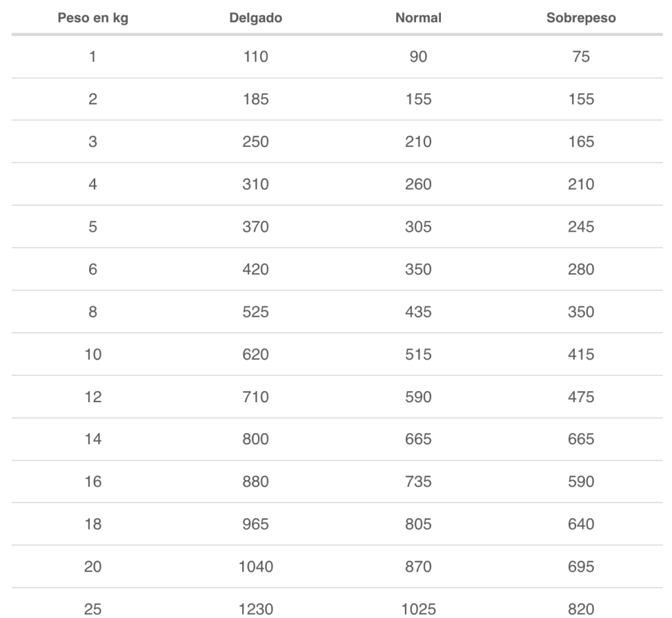Click the Normal value 735
This screenshot has height=618, width=672.
pyautogui.click(x=418, y=482)
